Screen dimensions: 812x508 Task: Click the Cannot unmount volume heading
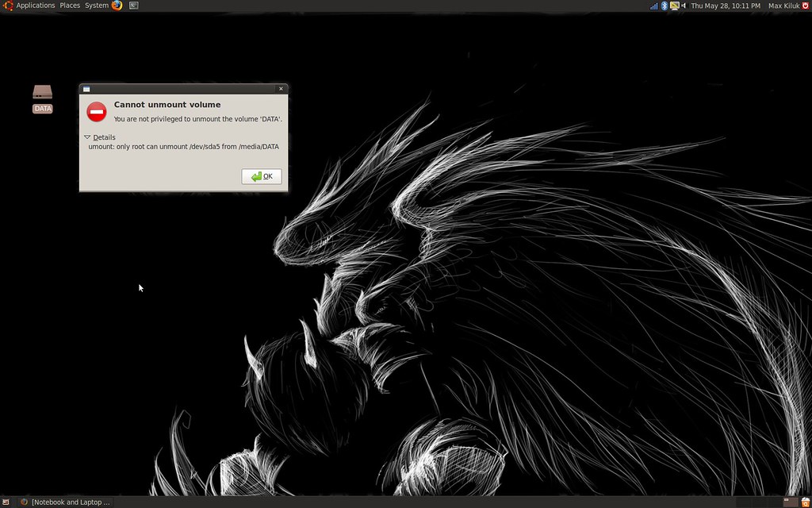(167, 105)
